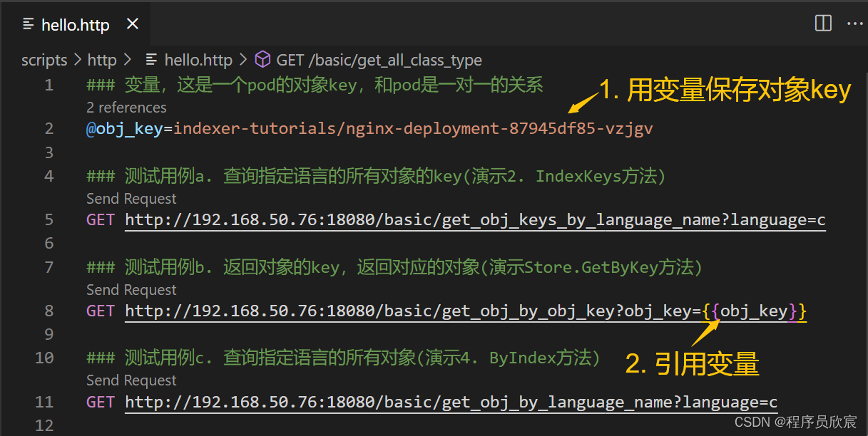Screen dimensions: 868x436
Task: Click line number 3 in the gutter
Action: [48, 152]
